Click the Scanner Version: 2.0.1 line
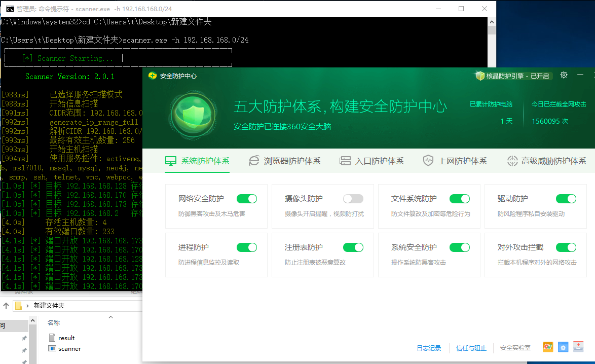The height and width of the screenshot is (364, 595). pyautogui.click(x=70, y=77)
